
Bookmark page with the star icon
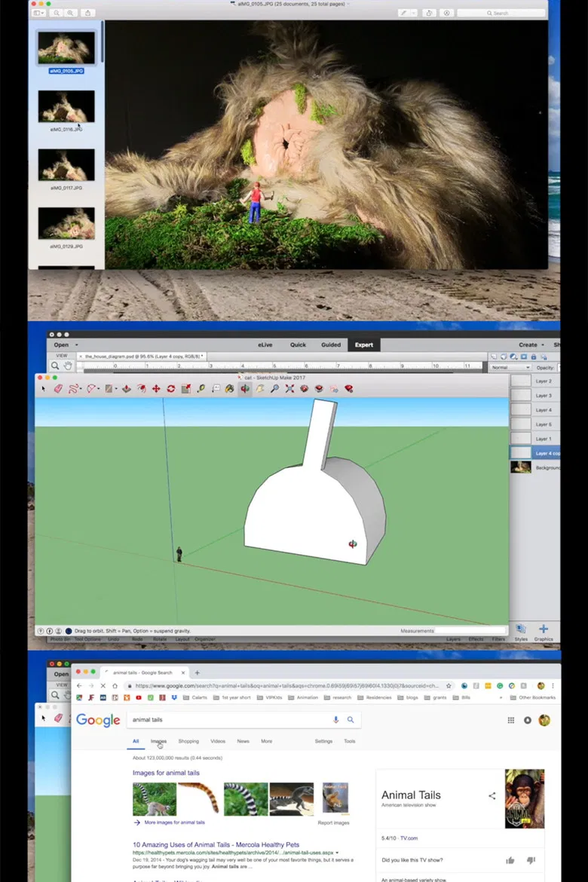click(449, 686)
